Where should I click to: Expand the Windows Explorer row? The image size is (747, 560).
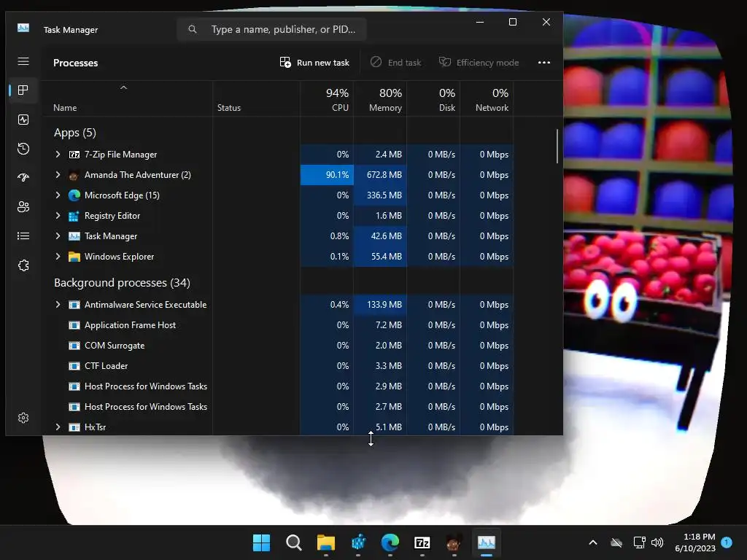click(58, 257)
